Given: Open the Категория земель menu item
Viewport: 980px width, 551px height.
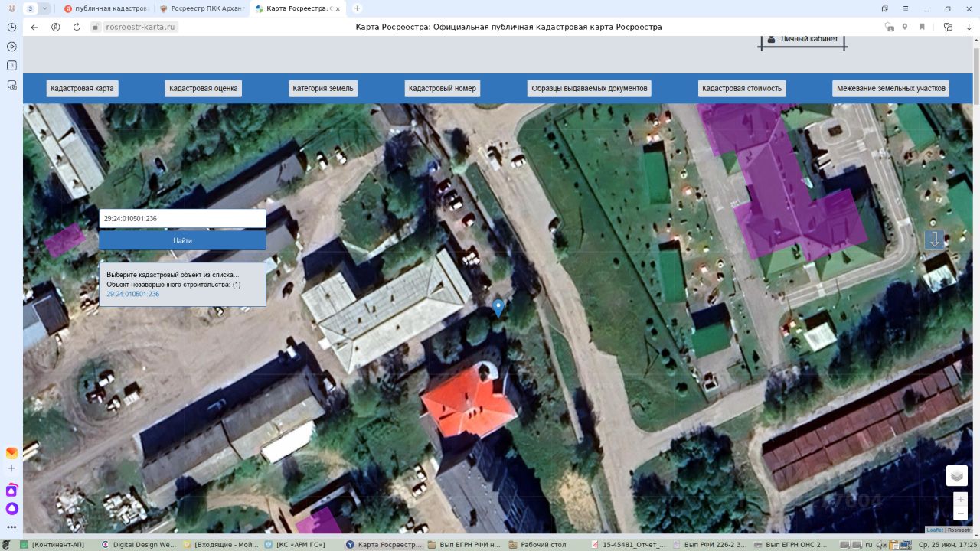Looking at the screenshot, I should [x=323, y=89].
